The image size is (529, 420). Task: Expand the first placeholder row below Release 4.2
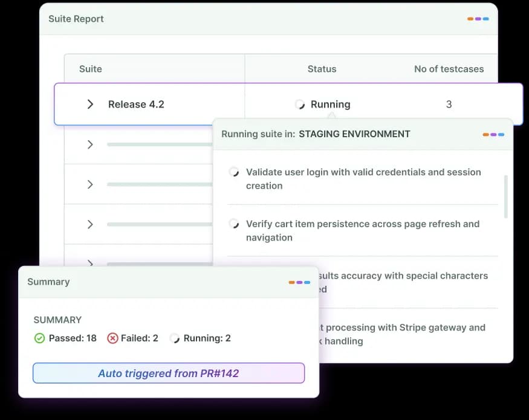pos(90,144)
